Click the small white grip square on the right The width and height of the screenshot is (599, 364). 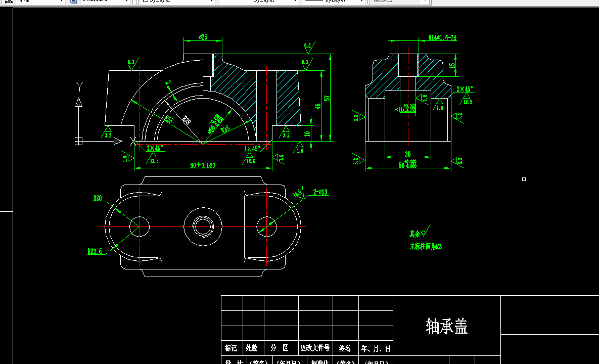tap(523, 179)
